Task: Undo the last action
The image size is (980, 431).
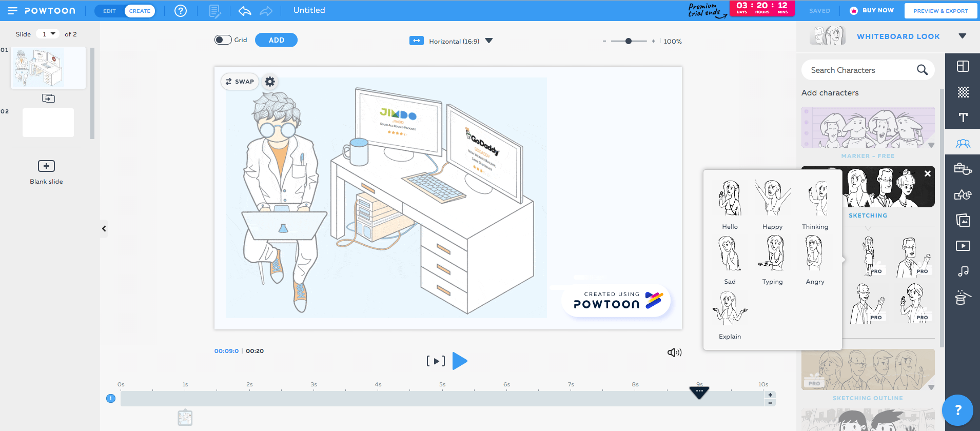Action: pyautogui.click(x=245, y=11)
